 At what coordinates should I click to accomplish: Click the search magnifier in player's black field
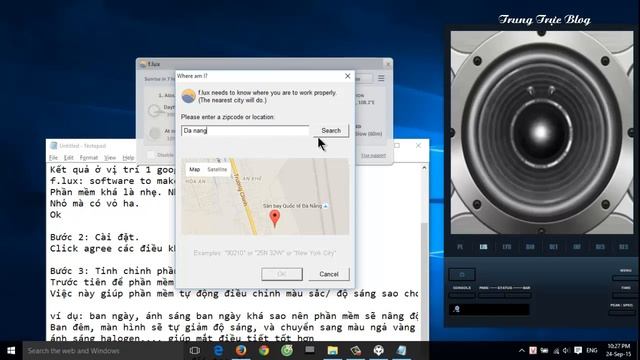tap(457, 309)
